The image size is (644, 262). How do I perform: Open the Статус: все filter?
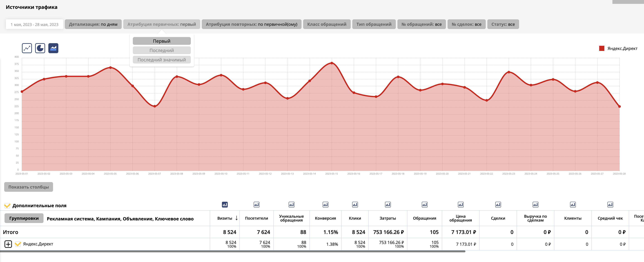coord(503,24)
